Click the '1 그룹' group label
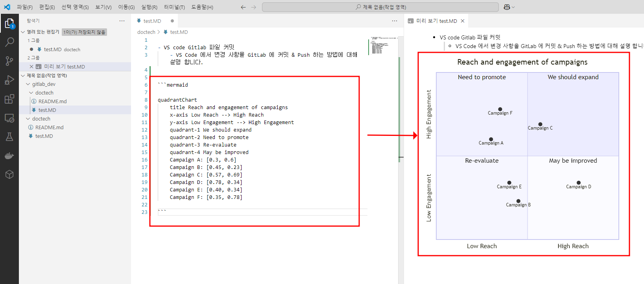The width and height of the screenshot is (644, 284). [33, 41]
